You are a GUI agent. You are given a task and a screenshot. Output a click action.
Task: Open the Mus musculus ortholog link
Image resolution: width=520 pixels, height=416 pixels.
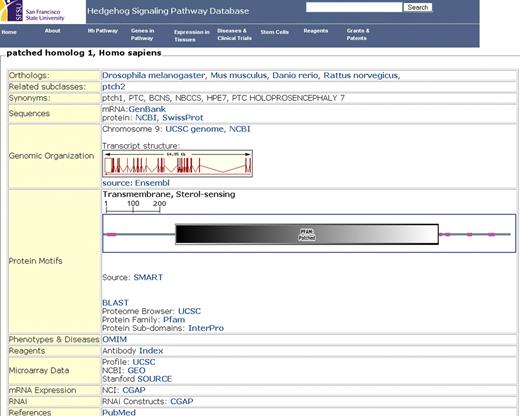pyautogui.click(x=239, y=75)
